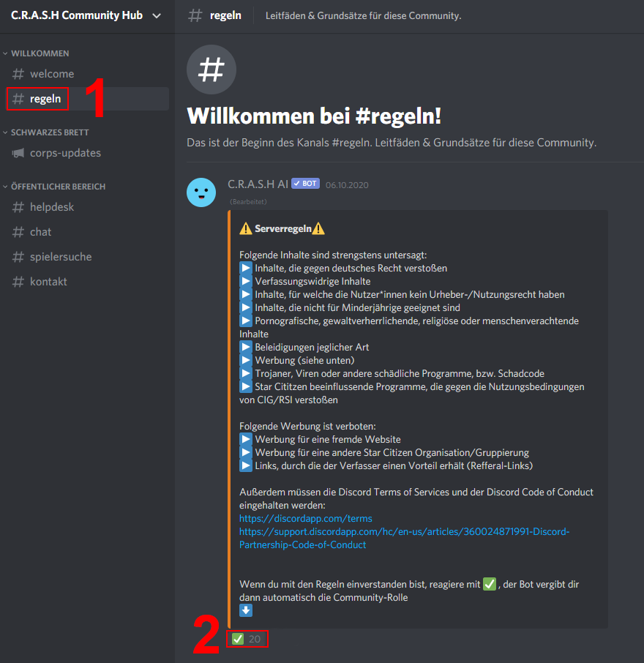Open the spielersuche channel

[87, 257]
